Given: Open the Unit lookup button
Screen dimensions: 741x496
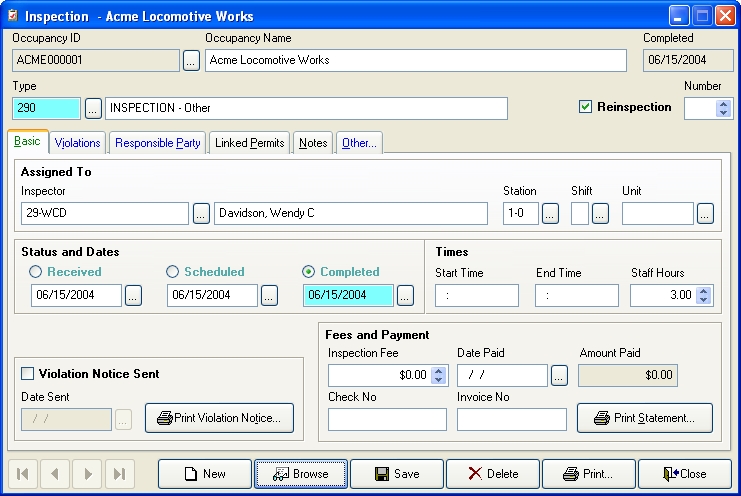Looking at the screenshot, I should pos(705,214).
